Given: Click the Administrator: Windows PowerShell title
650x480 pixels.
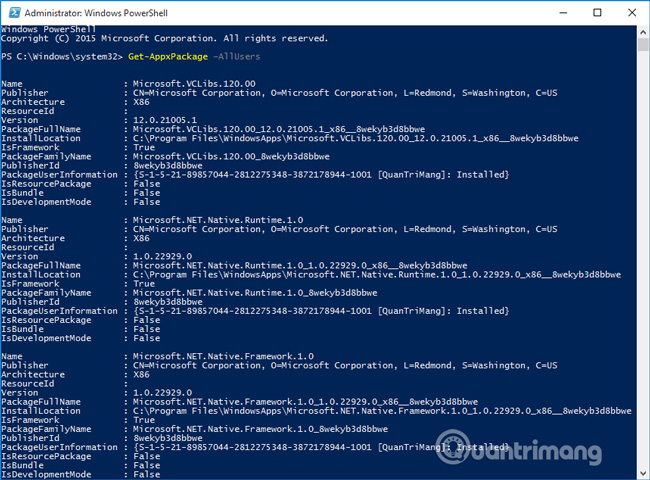Looking at the screenshot, I should 96,13.
